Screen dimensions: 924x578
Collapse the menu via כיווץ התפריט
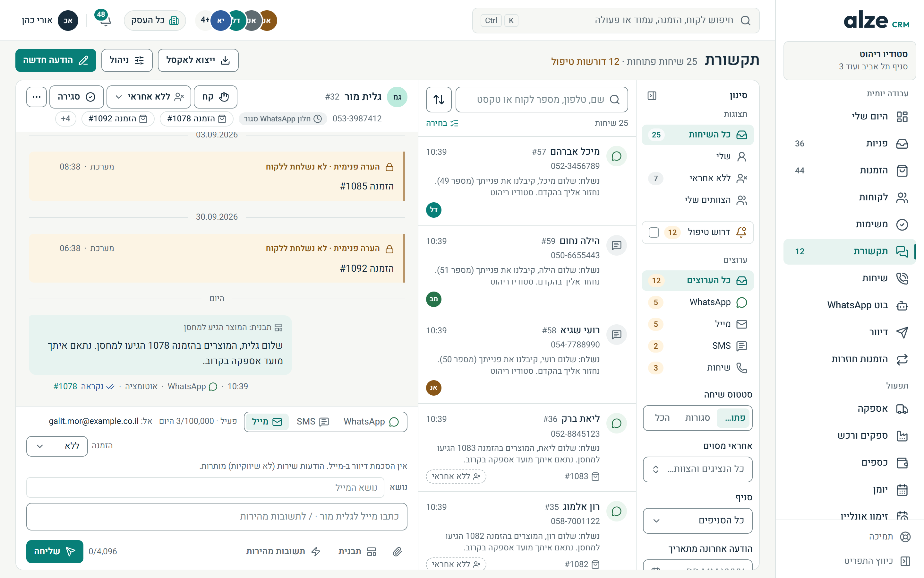(877, 561)
